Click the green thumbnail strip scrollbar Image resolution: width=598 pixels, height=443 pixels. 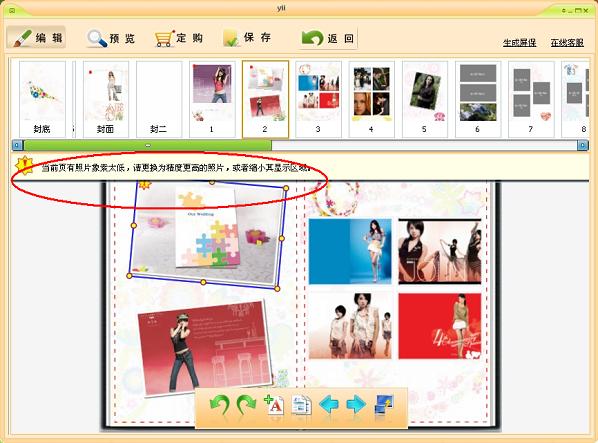tap(148, 145)
